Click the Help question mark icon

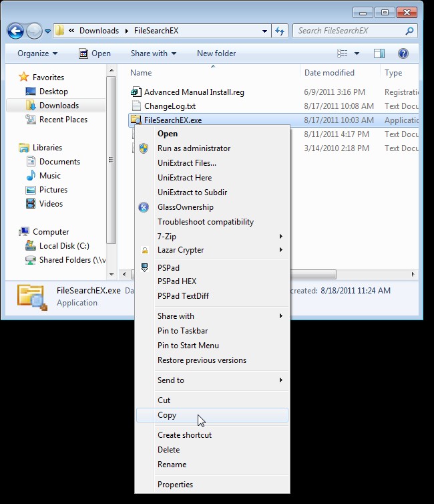(403, 53)
